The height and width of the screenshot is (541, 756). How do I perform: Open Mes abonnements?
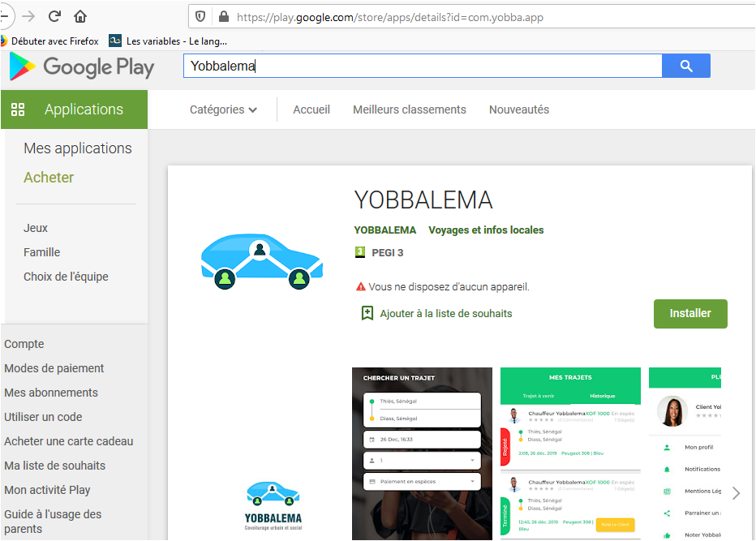pyautogui.click(x=51, y=393)
